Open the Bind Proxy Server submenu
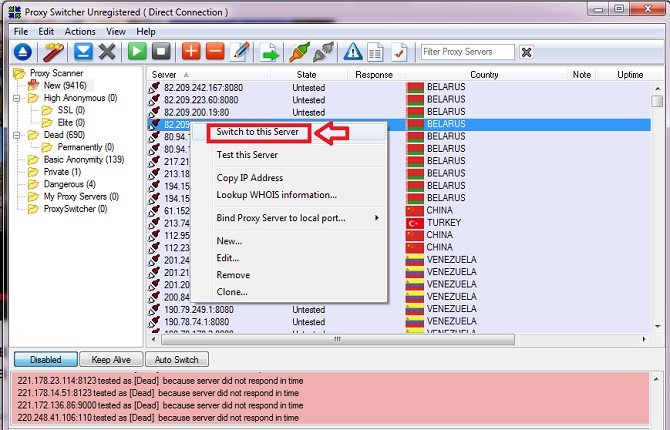The image size is (670, 430). [x=298, y=218]
